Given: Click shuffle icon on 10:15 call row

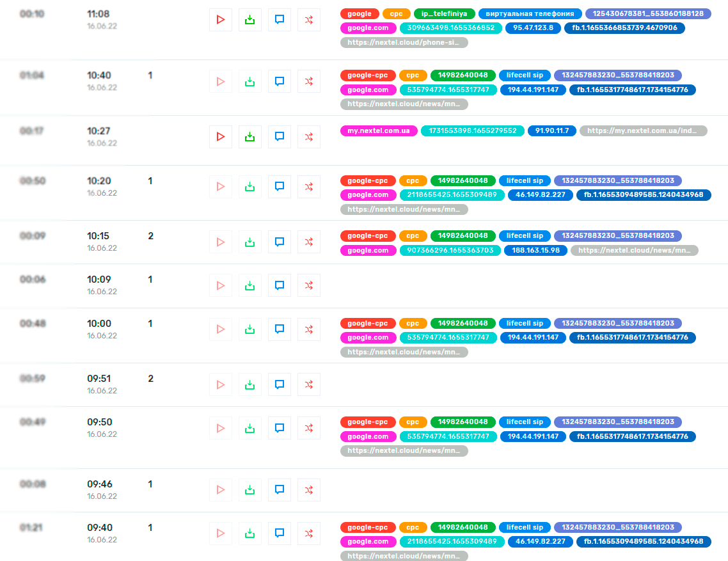Looking at the screenshot, I should 309,242.
